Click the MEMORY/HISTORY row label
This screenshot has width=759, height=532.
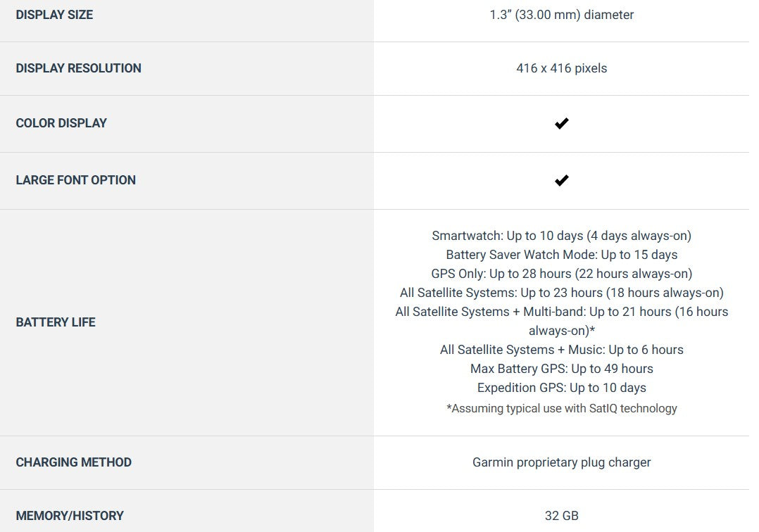(70, 516)
